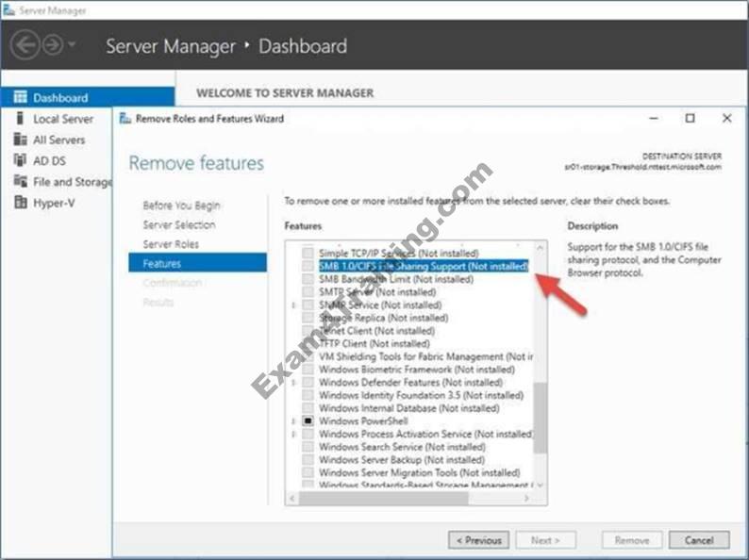The height and width of the screenshot is (560, 749).
Task: Expand the Windows PowerShell tree node
Action: pyautogui.click(x=294, y=421)
